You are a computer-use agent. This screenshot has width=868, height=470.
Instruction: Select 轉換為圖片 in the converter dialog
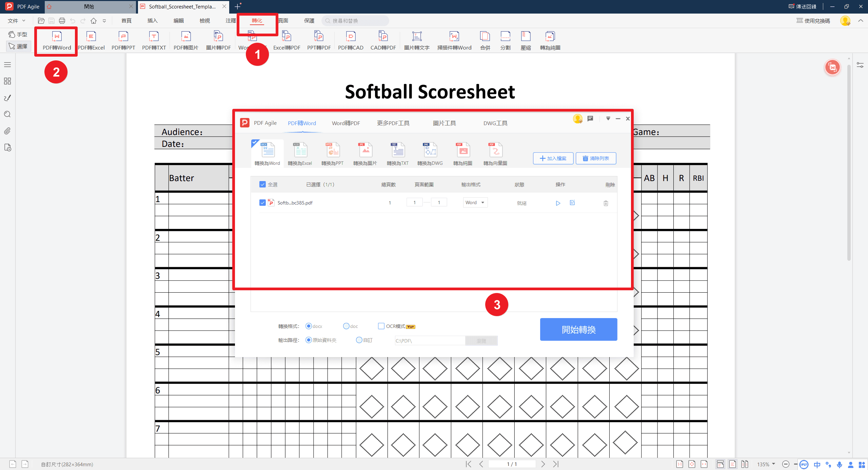click(x=365, y=154)
